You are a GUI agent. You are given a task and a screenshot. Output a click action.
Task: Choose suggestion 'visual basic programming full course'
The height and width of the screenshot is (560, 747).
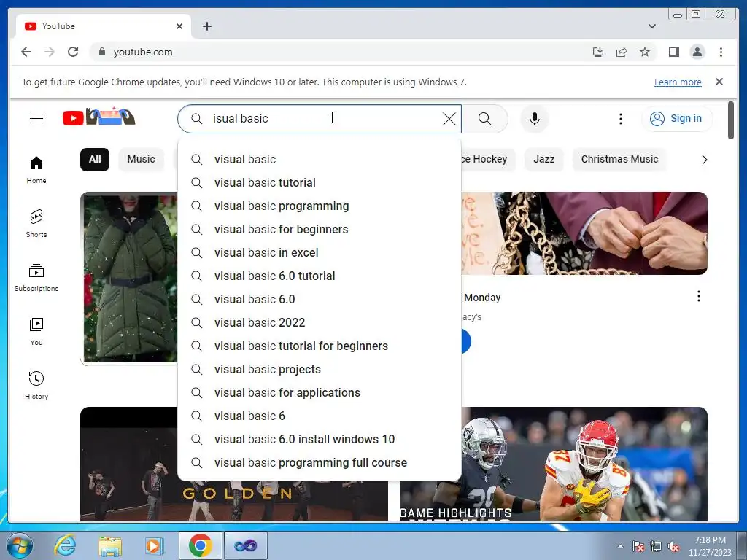pos(320,462)
